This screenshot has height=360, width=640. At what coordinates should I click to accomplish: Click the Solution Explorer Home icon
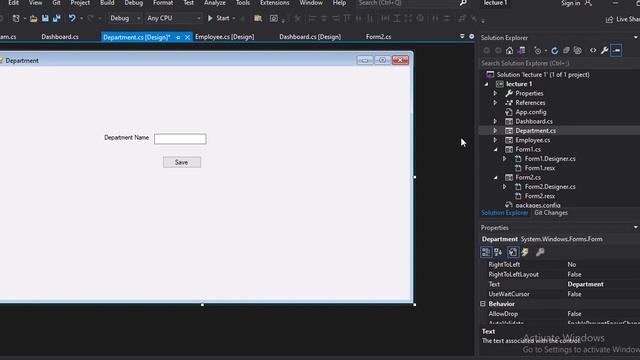pos(509,51)
